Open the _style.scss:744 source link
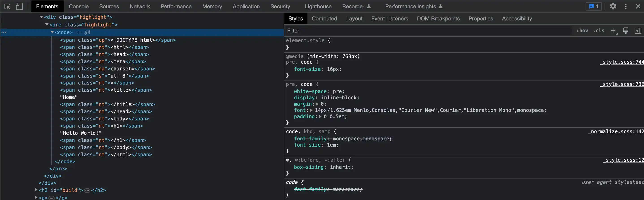 pos(622,62)
